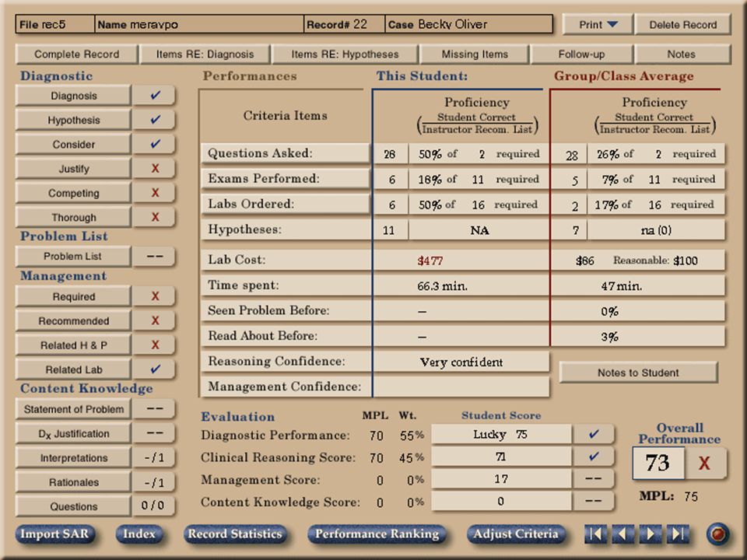Image resolution: width=747 pixels, height=560 pixels.
Task: Toggle the Consider check mark
Action: (154, 144)
